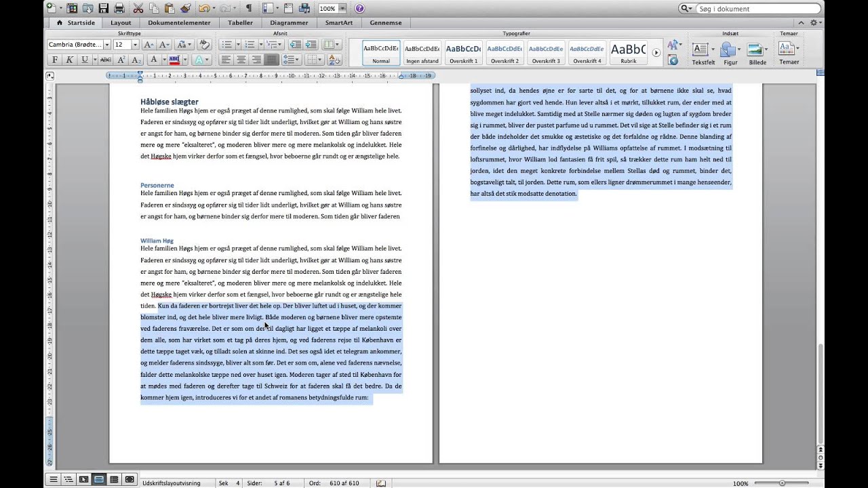The image size is (868, 488).
Task: Click the Cut (scissors) icon
Action: [x=138, y=8]
